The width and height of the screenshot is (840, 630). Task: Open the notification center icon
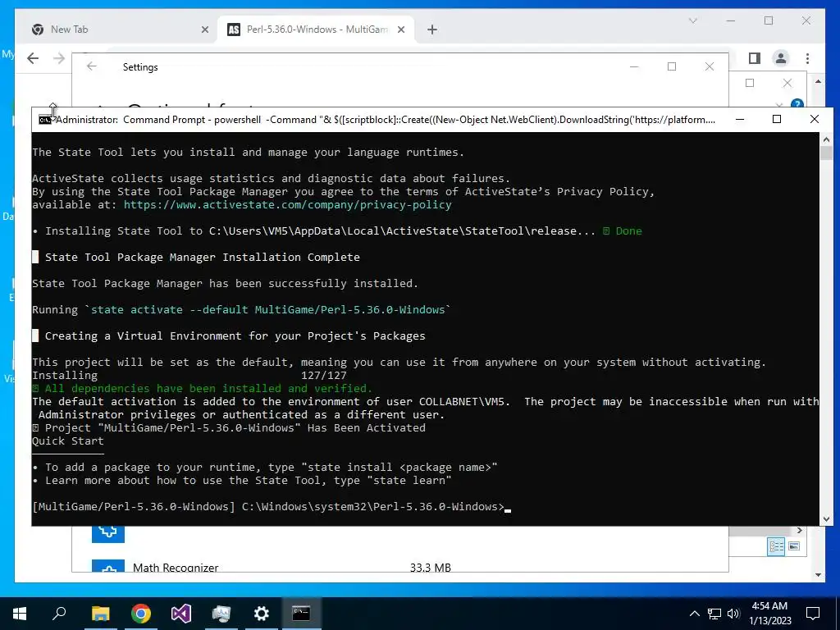tap(813, 614)
